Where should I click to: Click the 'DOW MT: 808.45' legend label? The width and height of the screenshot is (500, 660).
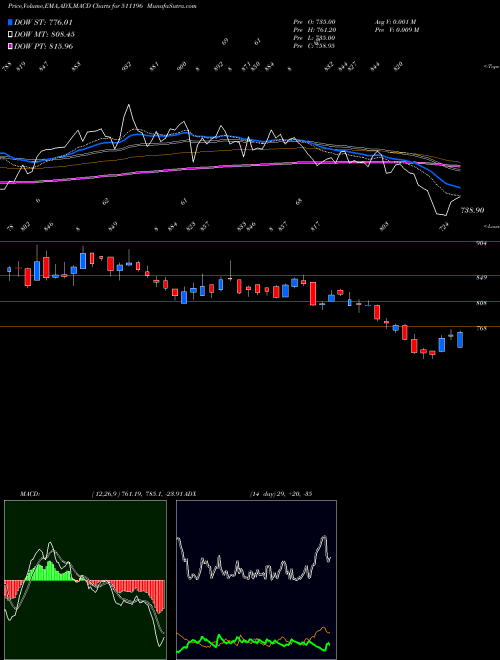click(44, 34)
